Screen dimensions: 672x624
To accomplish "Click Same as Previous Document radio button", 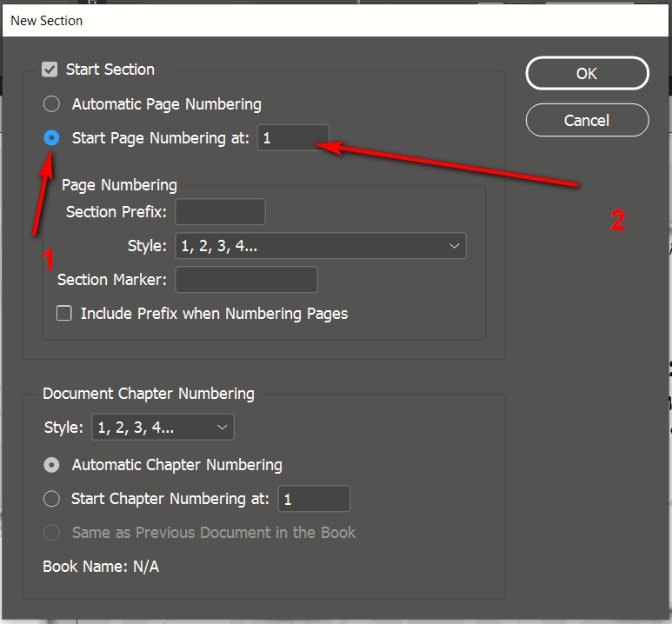I will [51, 533].
